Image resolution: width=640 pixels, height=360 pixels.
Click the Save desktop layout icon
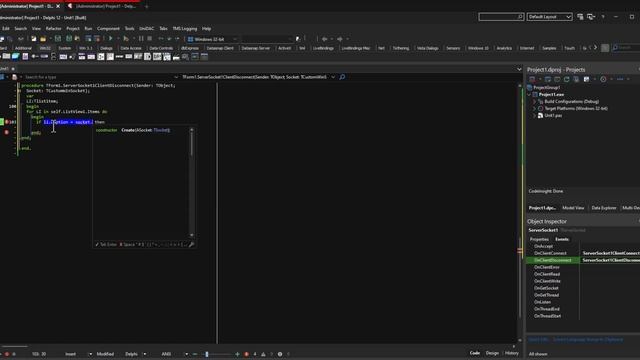point(580,17)
